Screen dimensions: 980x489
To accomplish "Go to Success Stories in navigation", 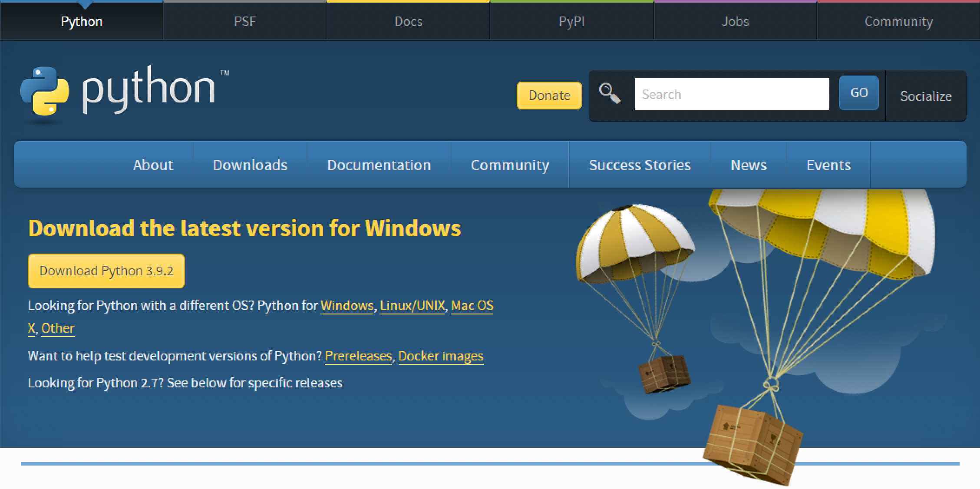I will click(x=640, y=165).
